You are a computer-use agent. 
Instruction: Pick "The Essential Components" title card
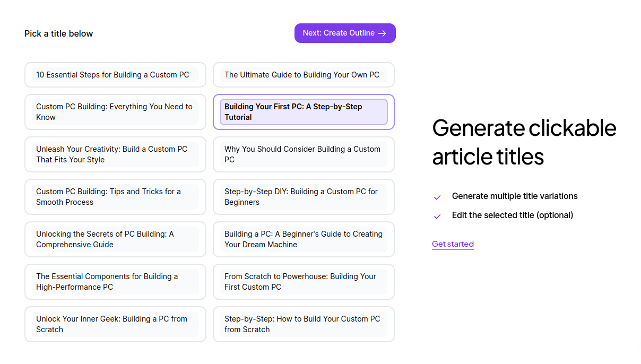pos(115,282)
